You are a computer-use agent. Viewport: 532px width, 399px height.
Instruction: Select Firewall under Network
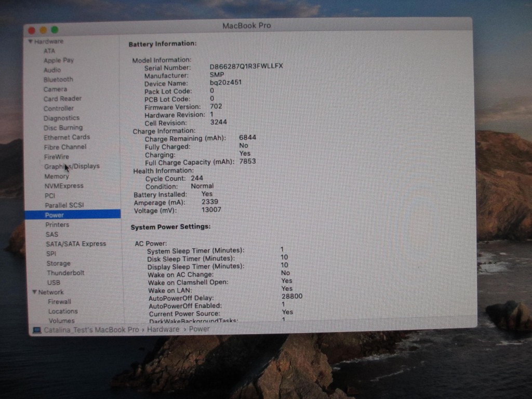pos(60,302)
